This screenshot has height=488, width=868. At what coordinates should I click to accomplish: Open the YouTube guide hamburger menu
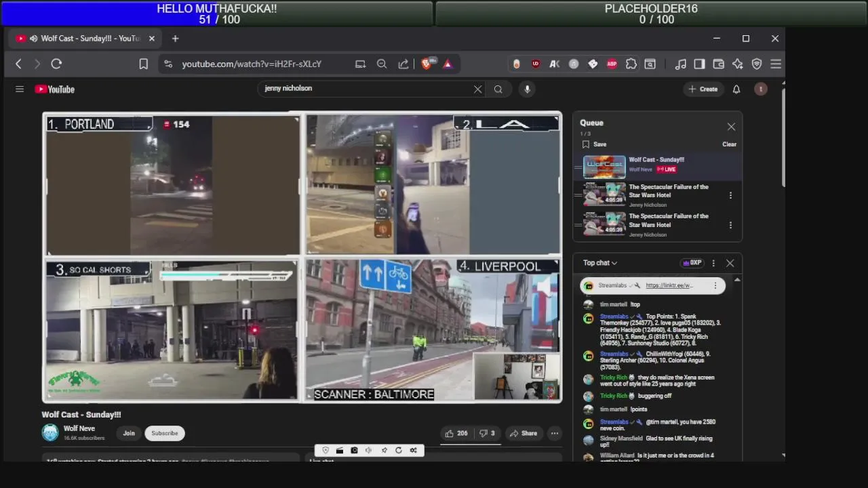[20, 89]
